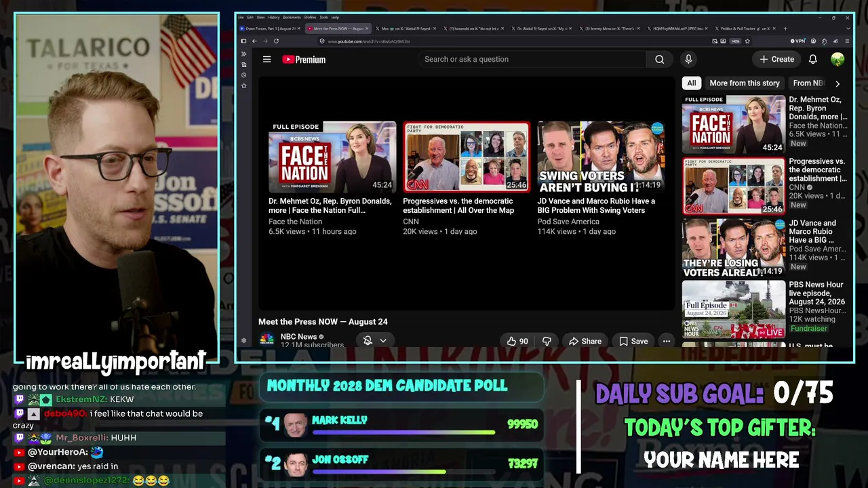
Task: Open the browser Tools menu
Action: pos(323,18)
